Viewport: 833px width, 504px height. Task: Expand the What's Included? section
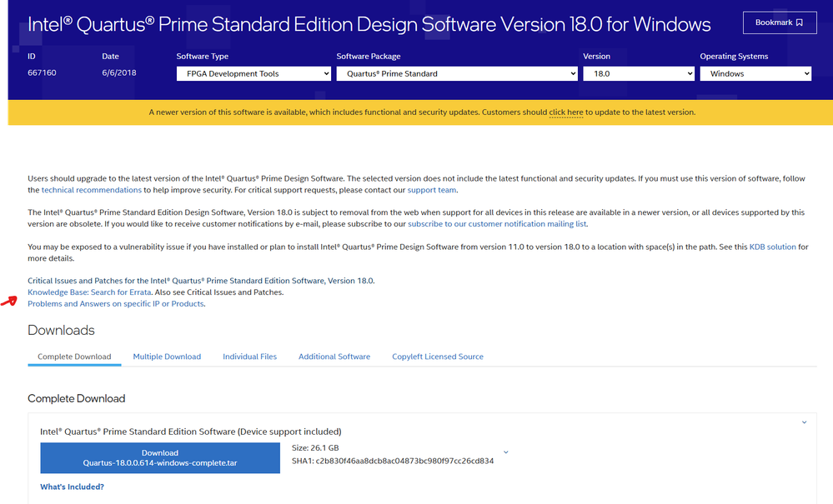pyautogui.click(x=73, y=487)
